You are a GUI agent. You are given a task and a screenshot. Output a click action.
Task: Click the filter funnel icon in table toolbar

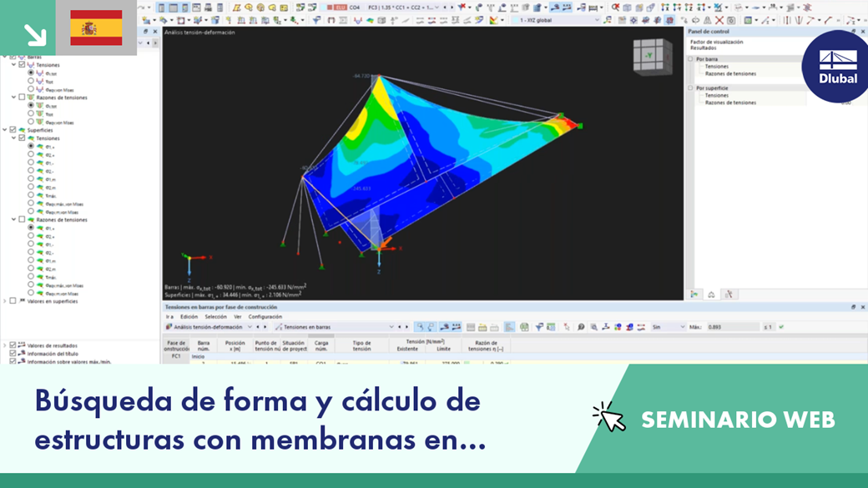coord(538,327)
